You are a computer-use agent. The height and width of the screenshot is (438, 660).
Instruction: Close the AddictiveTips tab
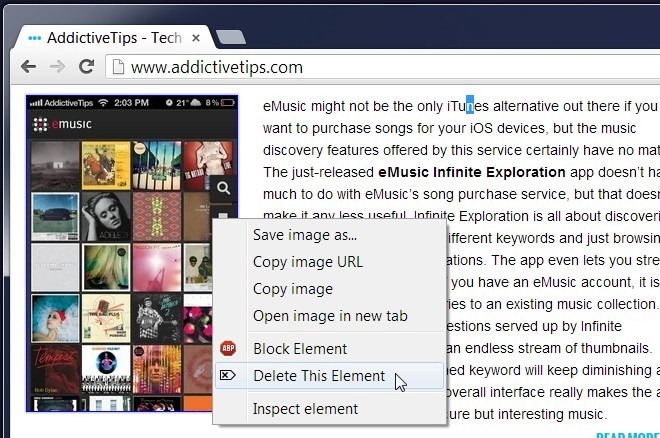195,38
